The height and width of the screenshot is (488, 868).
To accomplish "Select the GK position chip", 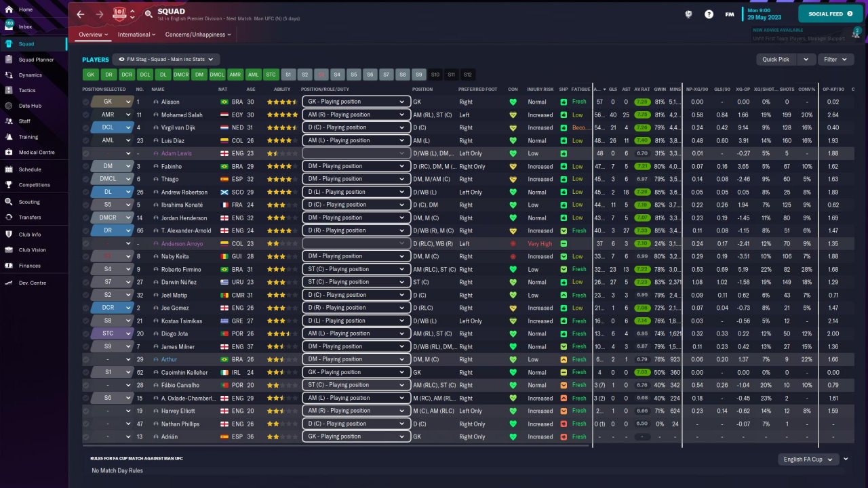I will [91, 75].
